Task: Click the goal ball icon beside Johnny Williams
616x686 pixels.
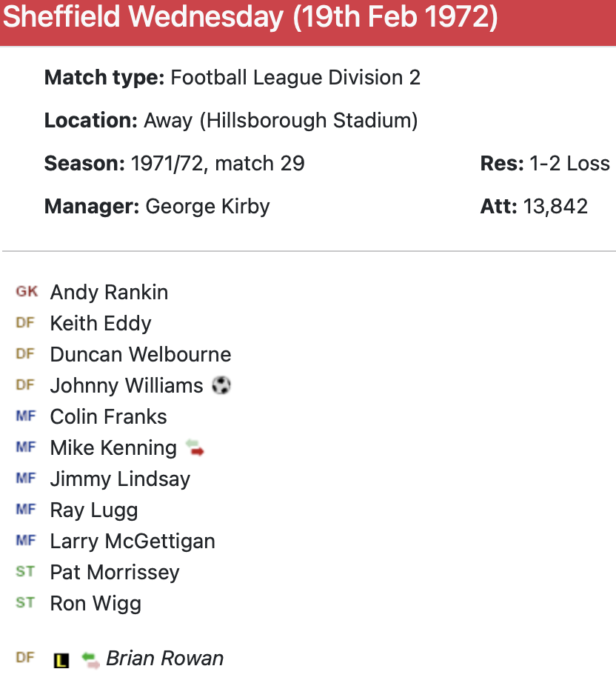Action: 221,385
